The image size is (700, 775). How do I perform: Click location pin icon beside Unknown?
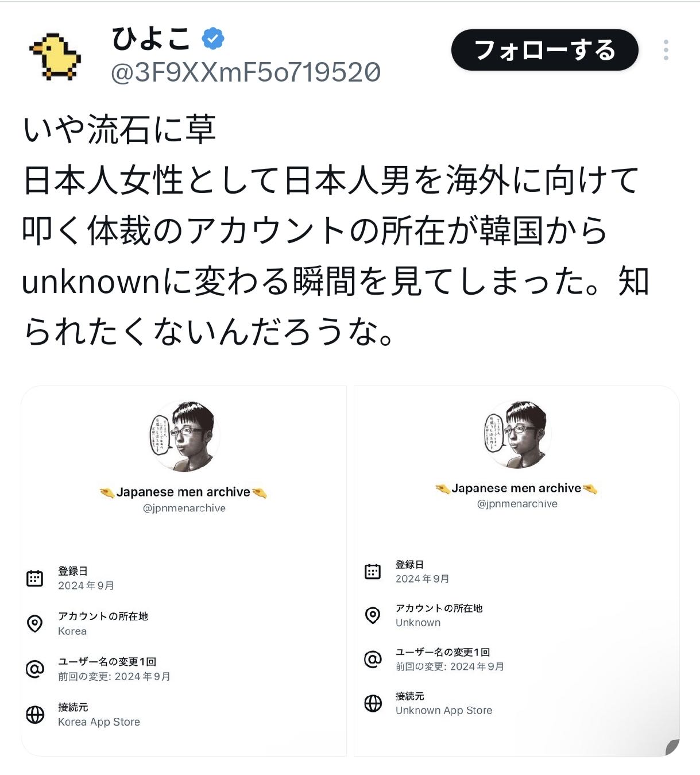373,615
